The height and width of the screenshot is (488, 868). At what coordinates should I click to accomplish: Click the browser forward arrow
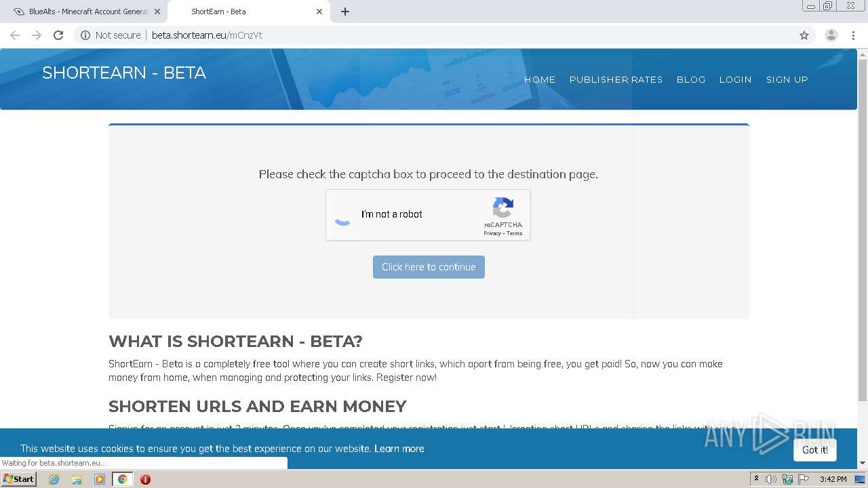(37, 35)
